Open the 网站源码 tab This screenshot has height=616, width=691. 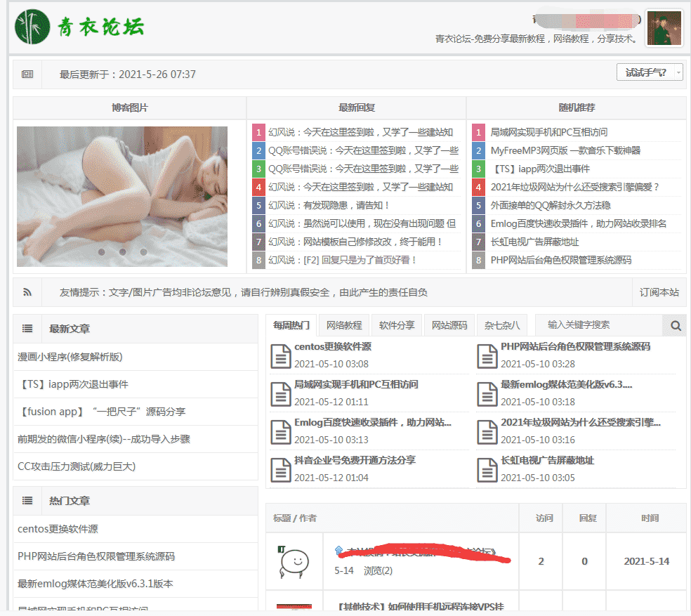[449, 325]
